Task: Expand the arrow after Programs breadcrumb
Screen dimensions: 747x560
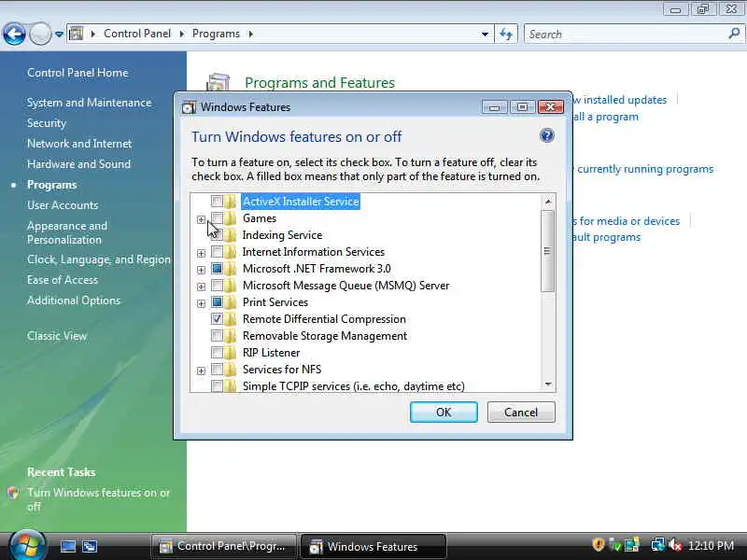Action: coord(250,34)
